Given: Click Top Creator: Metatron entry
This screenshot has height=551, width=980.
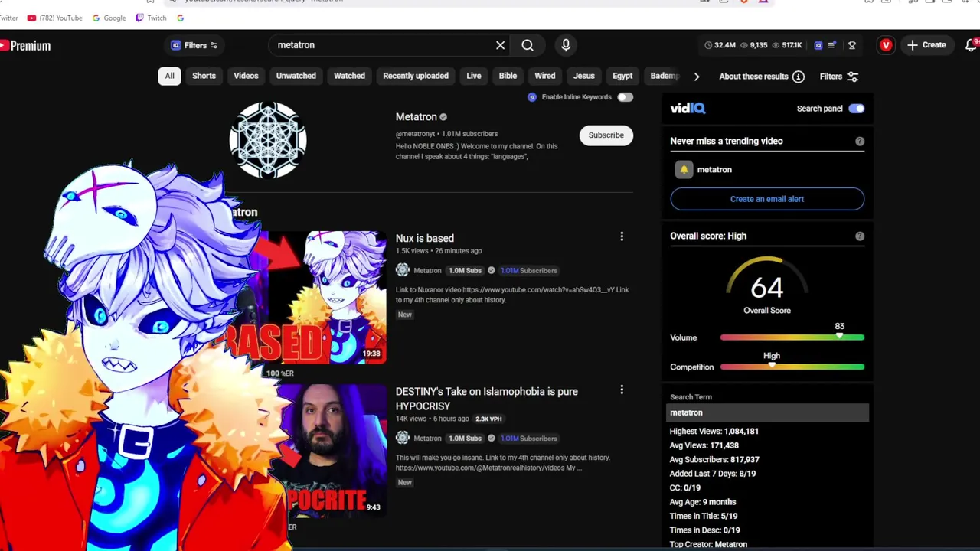Looking at the screenshot, I should click(708, 544).
